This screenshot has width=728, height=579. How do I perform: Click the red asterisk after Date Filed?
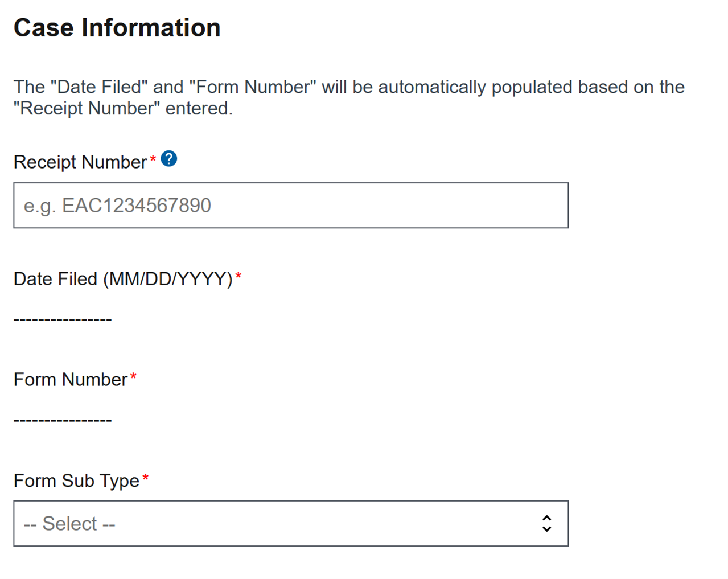pos(238,277)
